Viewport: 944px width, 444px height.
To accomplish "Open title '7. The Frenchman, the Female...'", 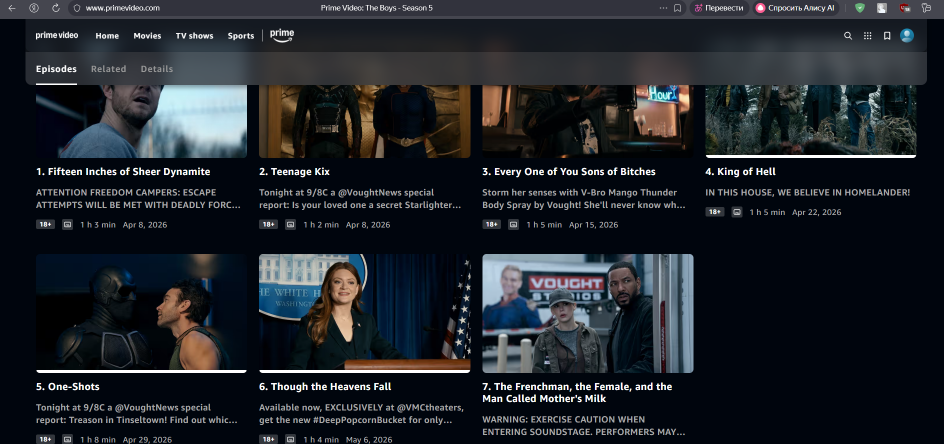I will (x=577, y=392).
